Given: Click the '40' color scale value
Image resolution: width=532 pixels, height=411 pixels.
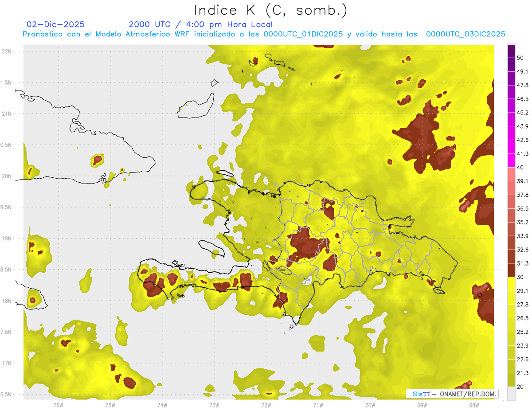Looking at the screenshot, I should [x=520, y=168].
